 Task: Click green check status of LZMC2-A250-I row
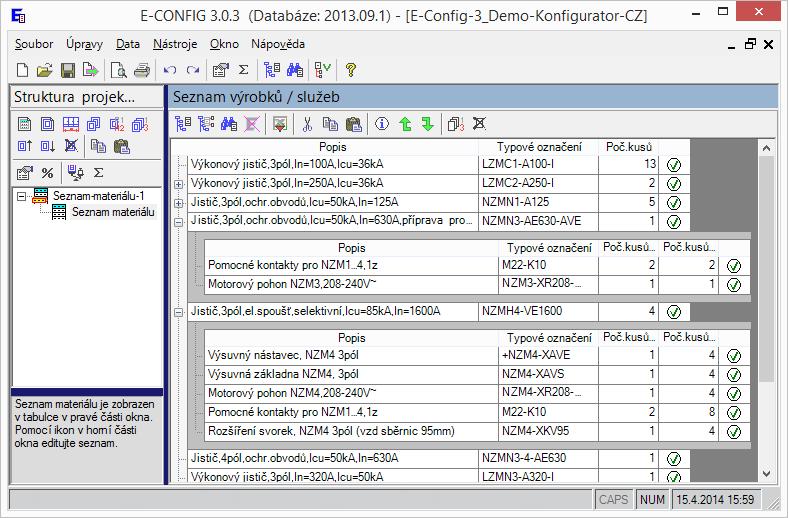(673, 184)
